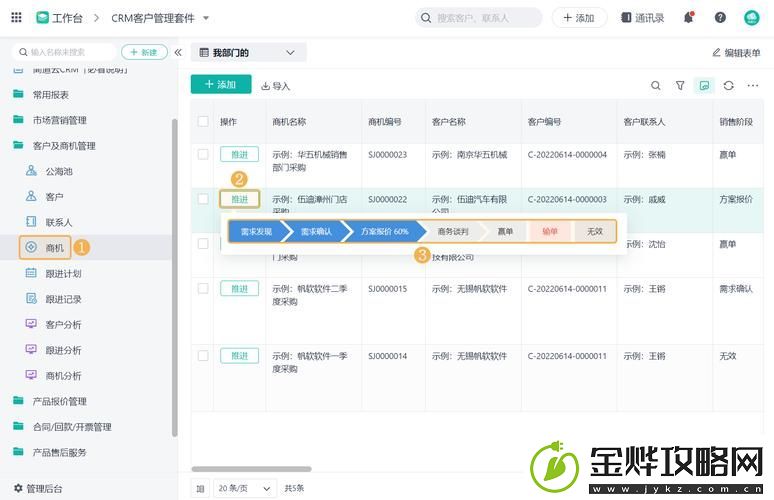Open the 20 条/页 page size dropdown
This screenshot has height=500, width=774.
click(x=245, y=488)
